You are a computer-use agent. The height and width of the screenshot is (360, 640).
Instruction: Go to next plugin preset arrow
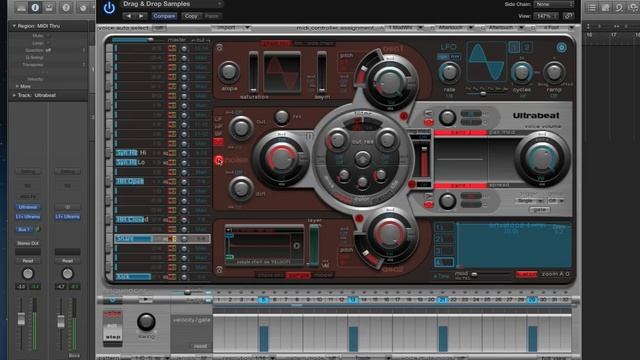pyautogui.click(x=141, y=16)
